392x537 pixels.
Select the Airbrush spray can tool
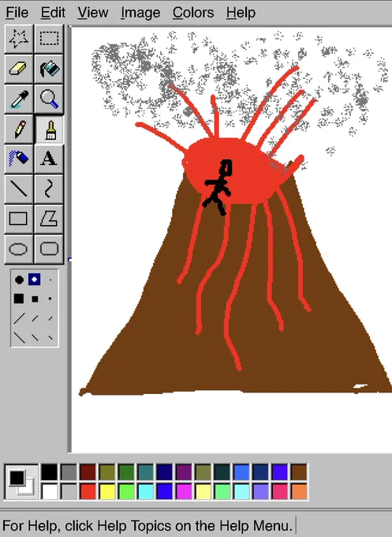point(19,159)
